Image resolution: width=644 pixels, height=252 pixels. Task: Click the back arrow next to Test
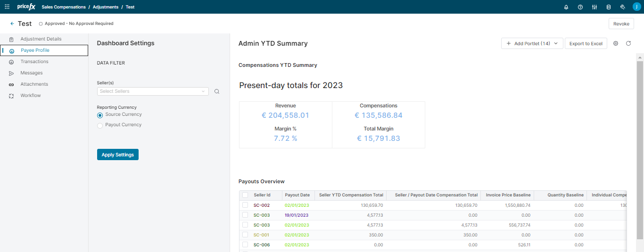(x=12, y=24)
